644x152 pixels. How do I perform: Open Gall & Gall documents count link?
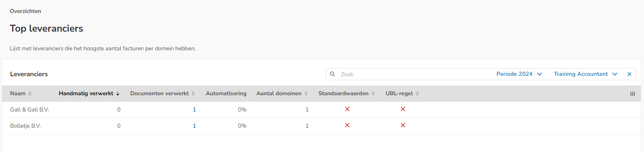pyautogui.click(x=194, y=109)
